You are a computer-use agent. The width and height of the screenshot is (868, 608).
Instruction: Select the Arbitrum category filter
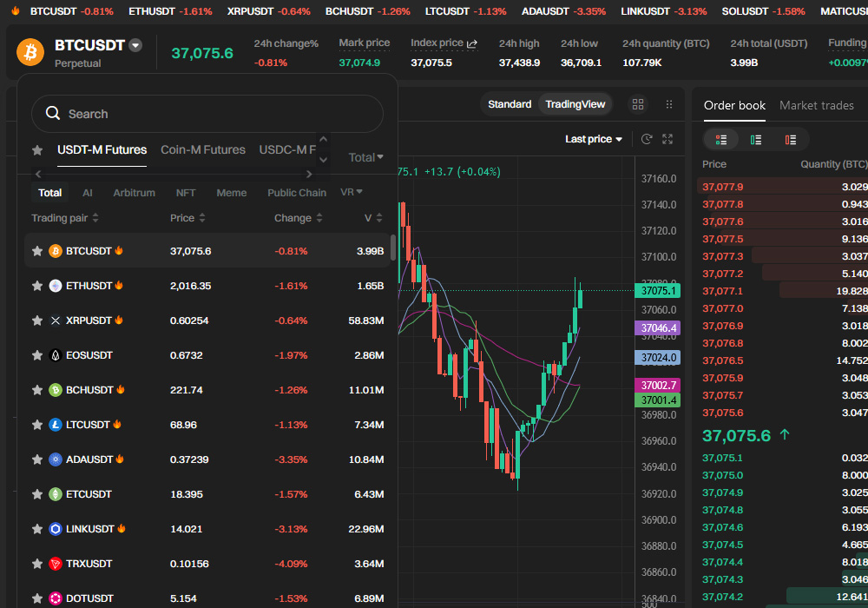coord(134,193)
